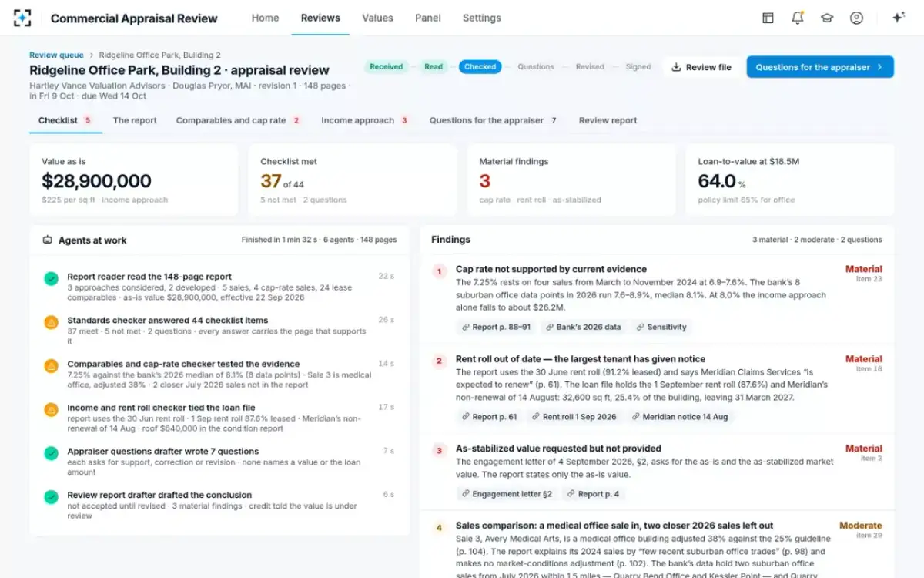
Task: Click the robot icon beside Agents at work
Action: click(x=48, y=240)
